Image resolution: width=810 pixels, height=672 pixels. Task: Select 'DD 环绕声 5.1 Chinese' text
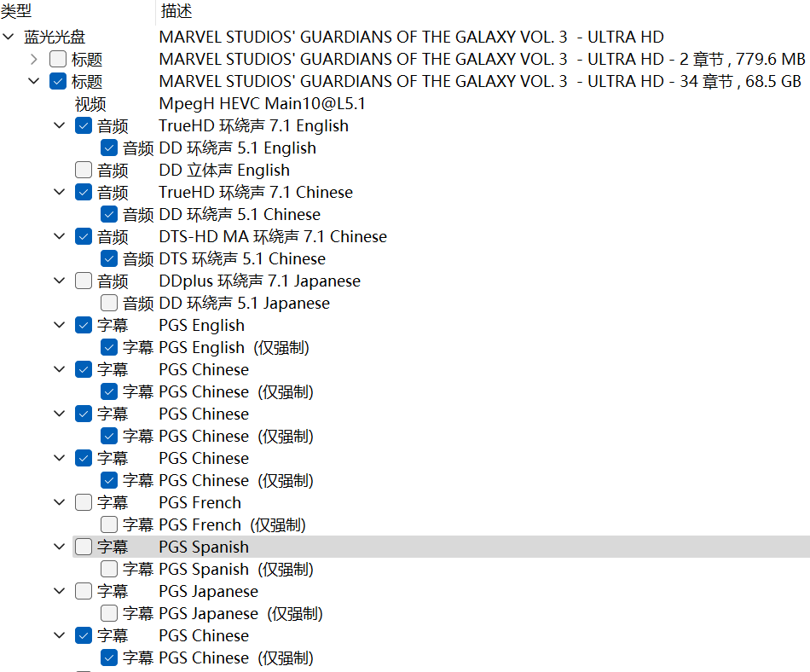click(x=240, y=214)
